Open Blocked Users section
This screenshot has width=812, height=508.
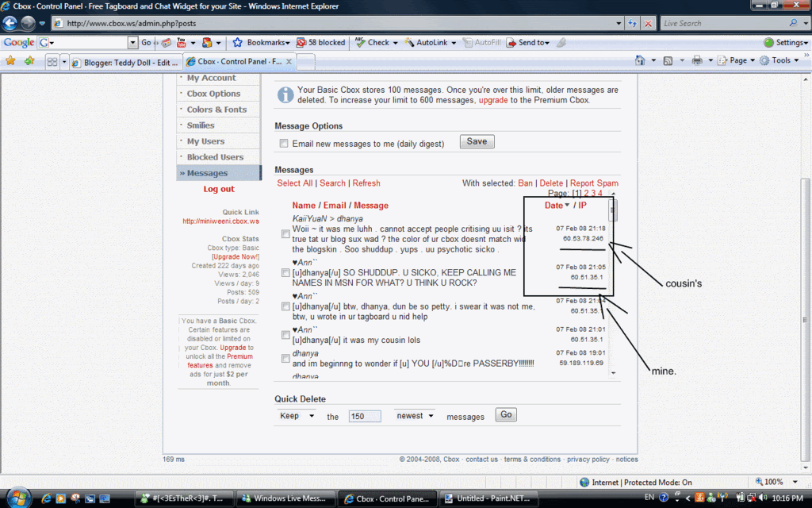click(215, 157)
